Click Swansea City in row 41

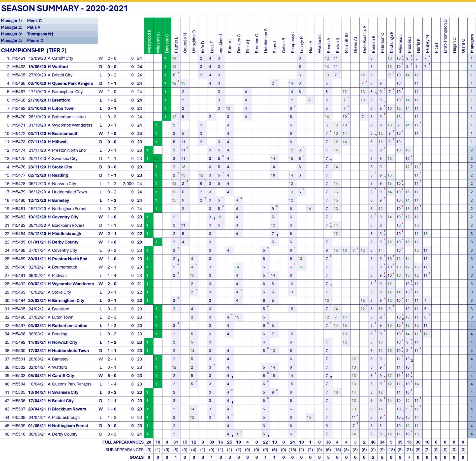coord(65,392)
